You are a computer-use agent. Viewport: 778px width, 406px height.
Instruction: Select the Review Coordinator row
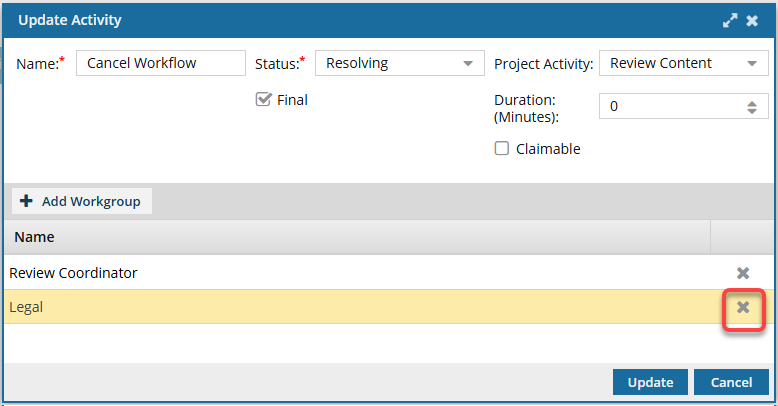300,273
